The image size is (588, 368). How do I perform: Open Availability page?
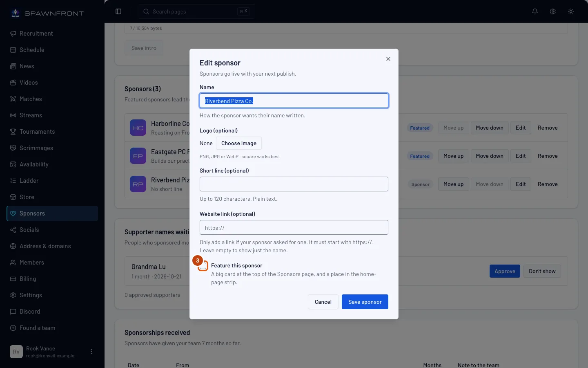tap(52, 164)
